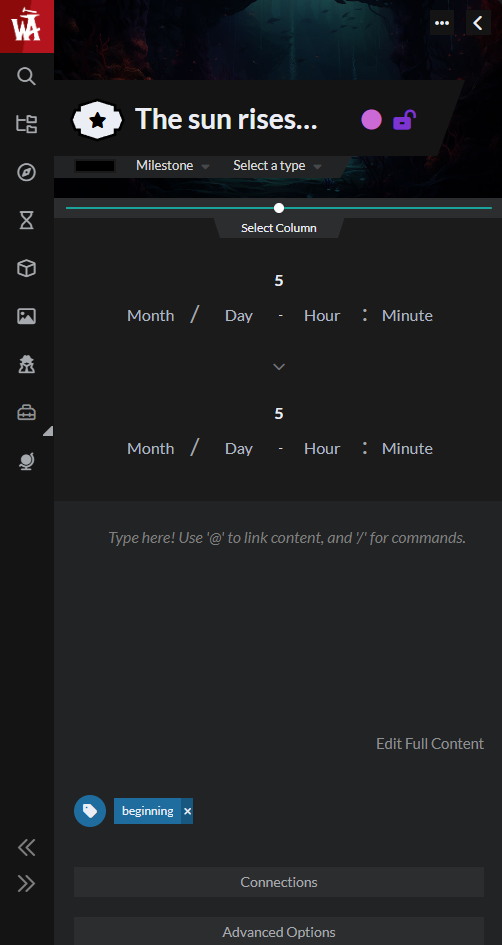The image size is (502, 945).
Task: Remove the beginning tag
Action: coord(187,811)
